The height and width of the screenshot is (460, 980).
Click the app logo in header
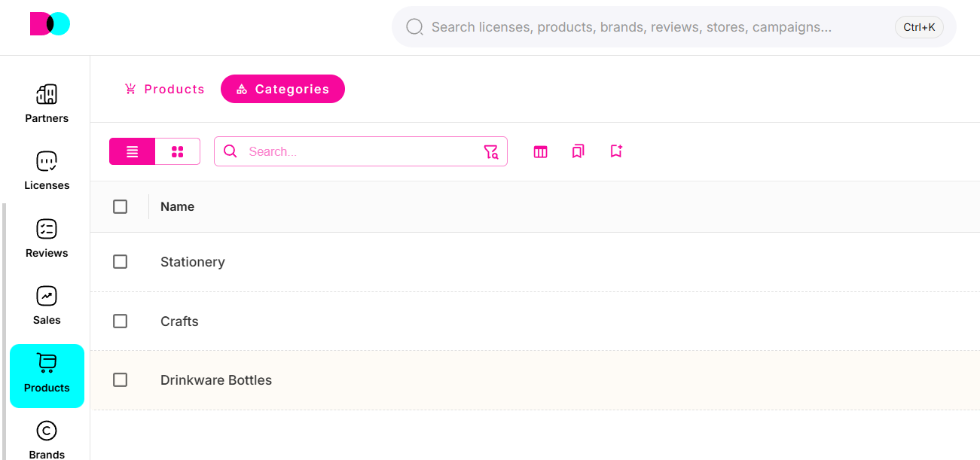pyautogui.click(x=50, y=24)
